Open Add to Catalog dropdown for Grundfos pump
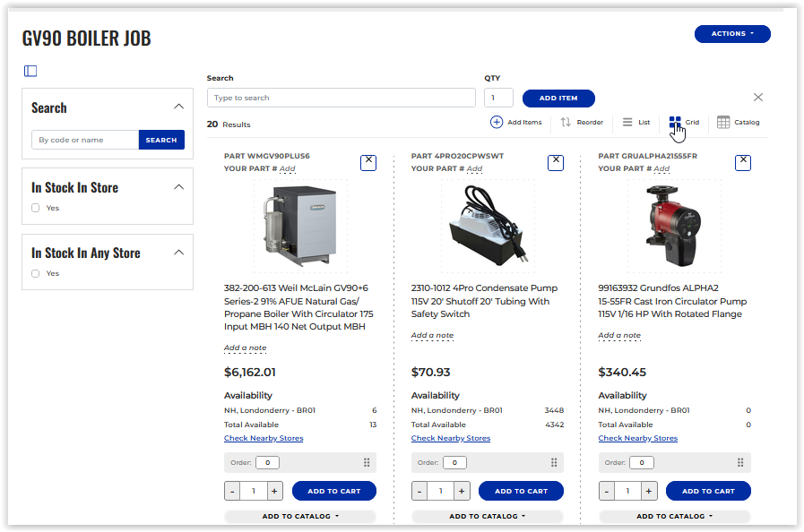Viewport: 804px width, 532px height. (x=674, y=516)
